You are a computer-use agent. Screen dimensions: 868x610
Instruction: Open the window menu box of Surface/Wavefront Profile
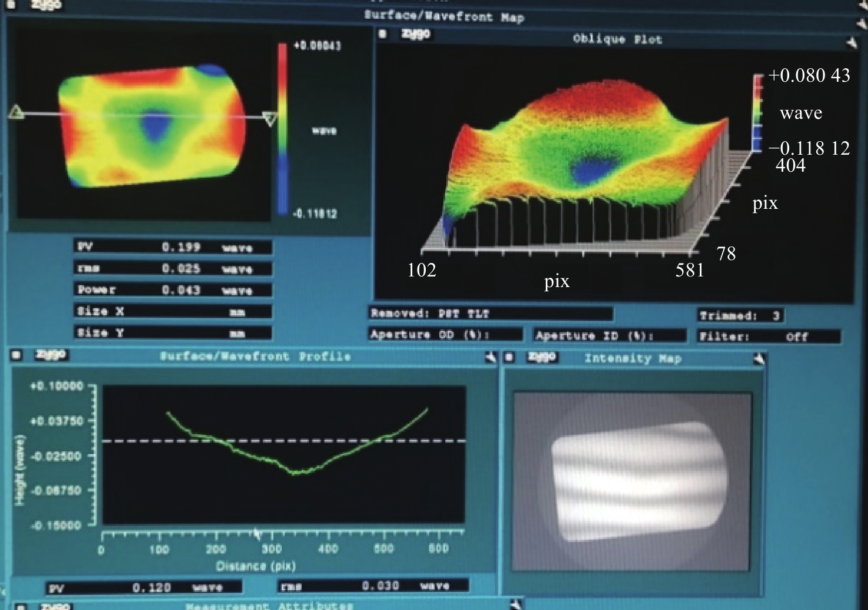[16, 355]
